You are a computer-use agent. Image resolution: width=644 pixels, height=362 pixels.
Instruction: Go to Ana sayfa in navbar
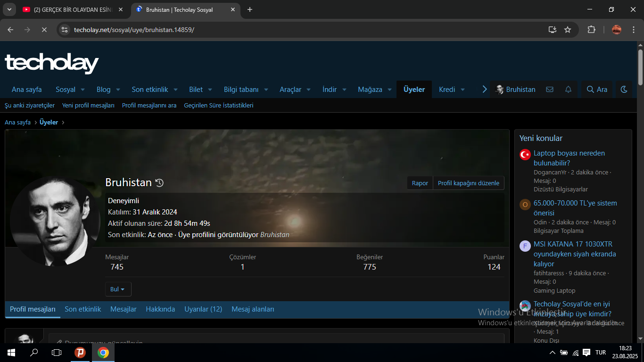click(27, 90)
